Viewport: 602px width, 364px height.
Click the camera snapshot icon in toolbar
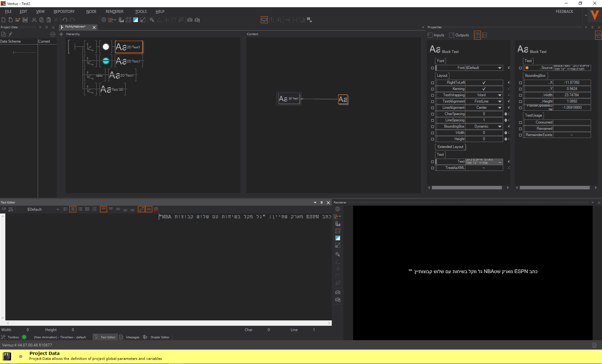click(x=190, y=20)
